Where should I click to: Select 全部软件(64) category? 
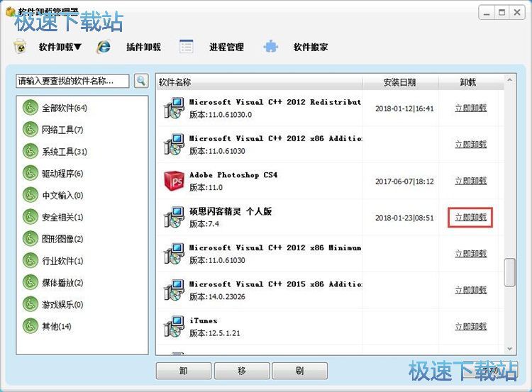(x=65, y=108)
